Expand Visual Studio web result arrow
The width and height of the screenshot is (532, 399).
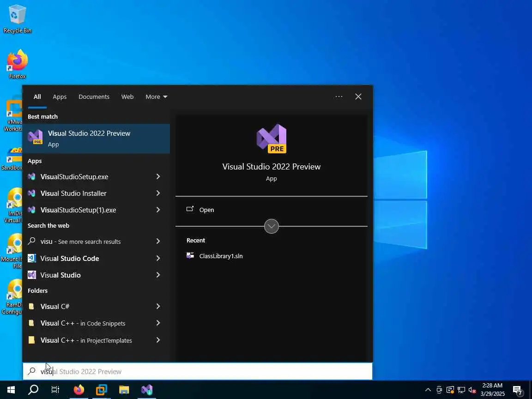(158, 275)
